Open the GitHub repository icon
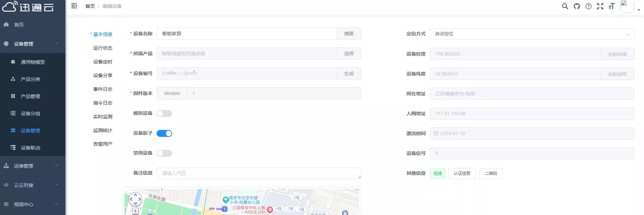This screenshot has height=215, width=644. click(x=577, y=6)
